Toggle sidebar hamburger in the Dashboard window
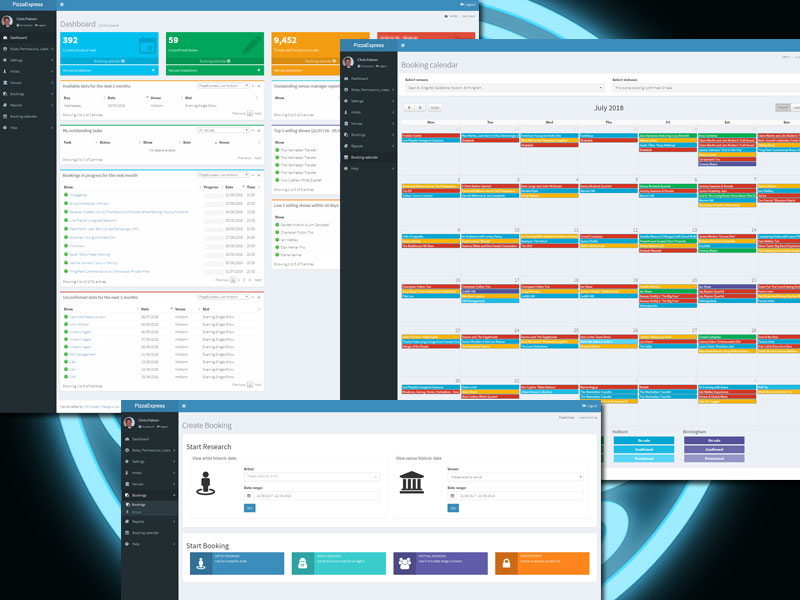Viewport: 800px width, 600px height. pyautogui.click(x=62, y=5)
